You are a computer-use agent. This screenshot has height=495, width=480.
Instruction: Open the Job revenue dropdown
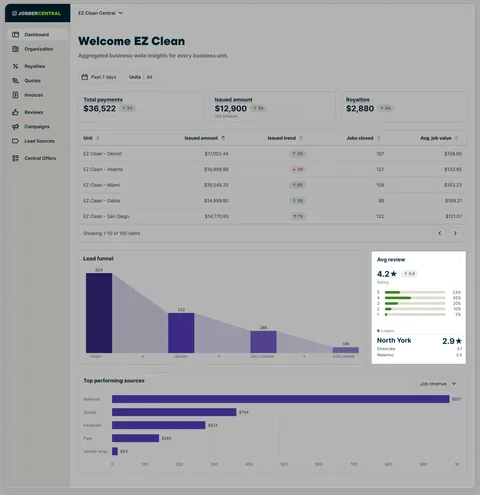438,384
